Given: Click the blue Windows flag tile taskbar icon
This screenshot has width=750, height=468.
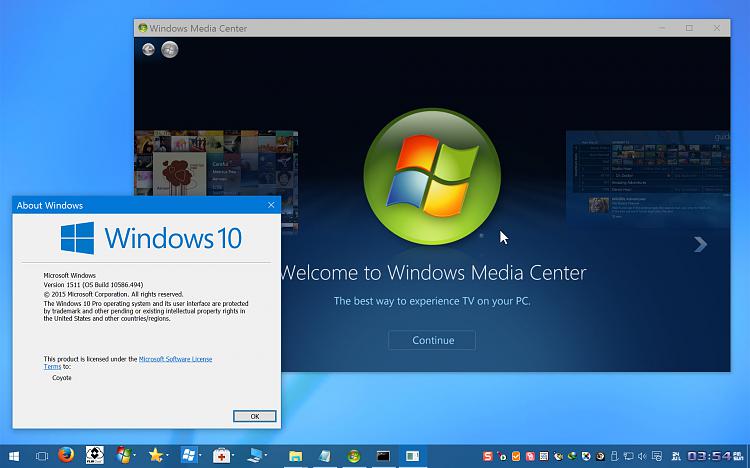Looking at the screenshot, I should point(188,455).
